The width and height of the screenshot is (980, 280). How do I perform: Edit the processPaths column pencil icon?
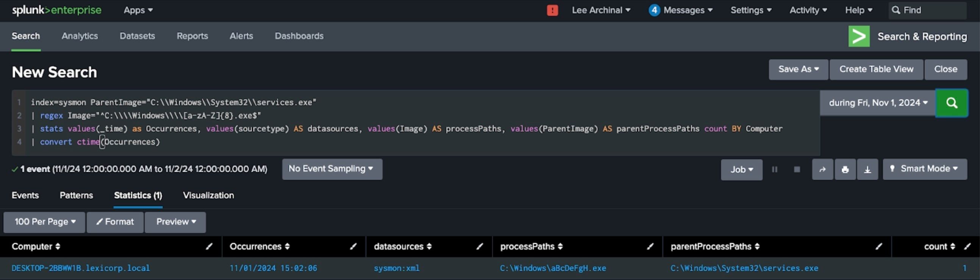(x=650, y=247)
